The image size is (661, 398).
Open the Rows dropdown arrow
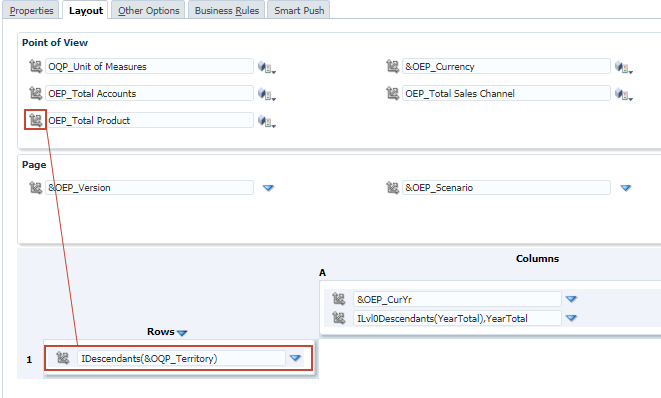point(182,333)
